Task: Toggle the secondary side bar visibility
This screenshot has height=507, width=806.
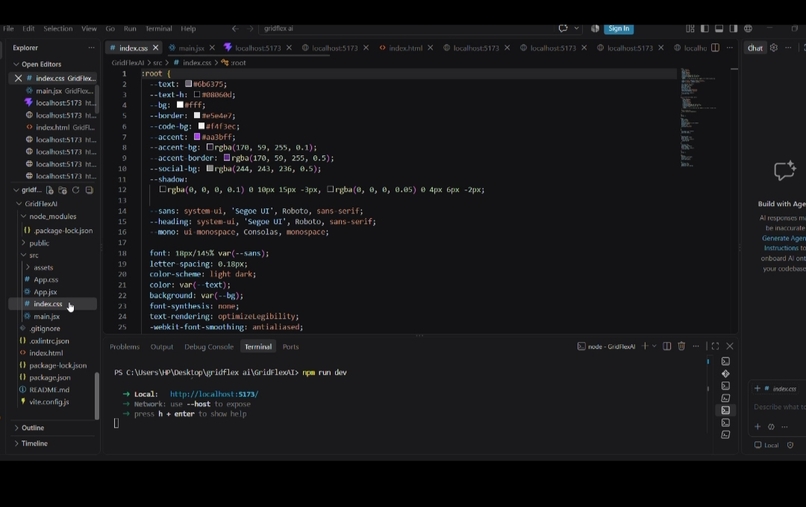Action: pos(734,29)
